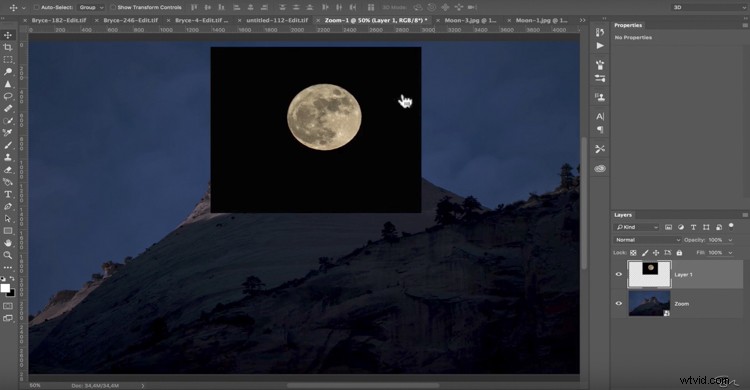Screen dimensions: 750x390
Task: Open the Actions play panel icon
Action: pos(600,45)
